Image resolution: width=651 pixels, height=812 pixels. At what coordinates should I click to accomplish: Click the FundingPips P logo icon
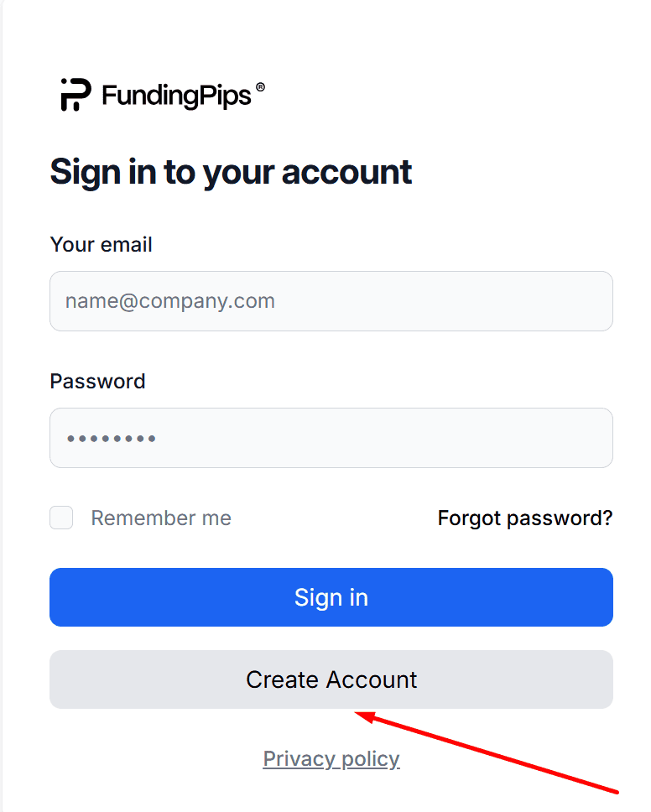pos(76,94)
